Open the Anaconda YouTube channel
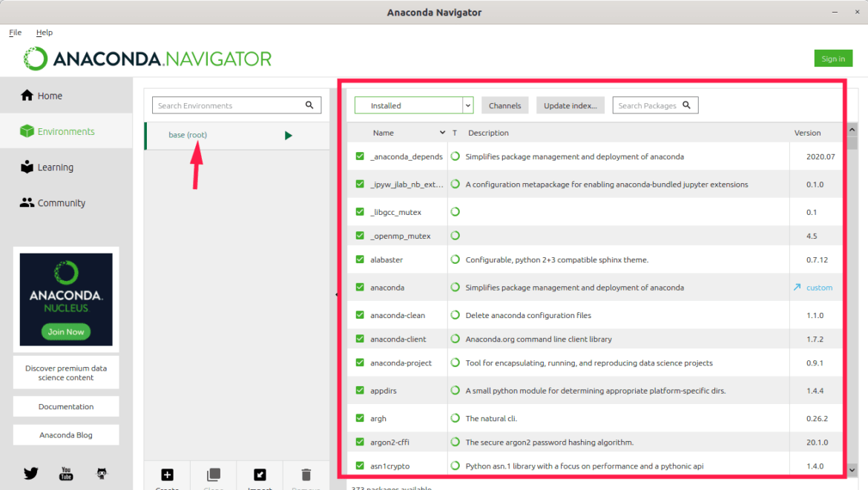 point(66,473)
